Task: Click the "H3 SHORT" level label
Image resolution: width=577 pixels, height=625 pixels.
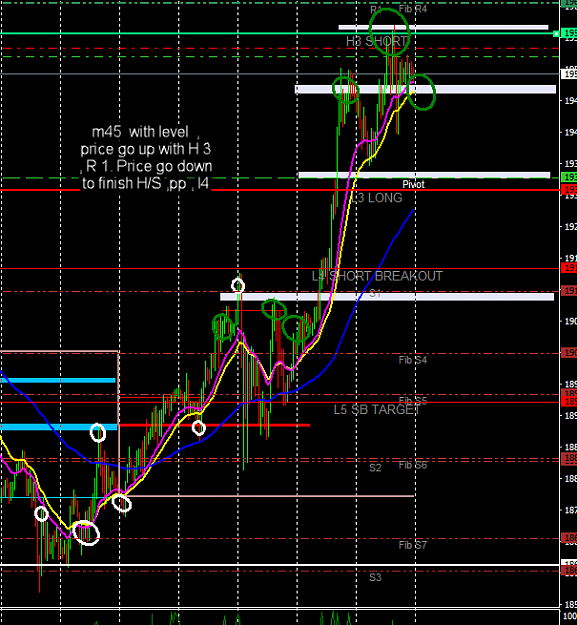Action: 377,41
